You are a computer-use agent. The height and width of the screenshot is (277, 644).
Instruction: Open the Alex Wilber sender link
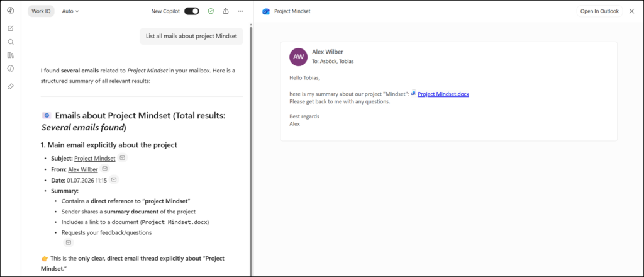[83, 169]
